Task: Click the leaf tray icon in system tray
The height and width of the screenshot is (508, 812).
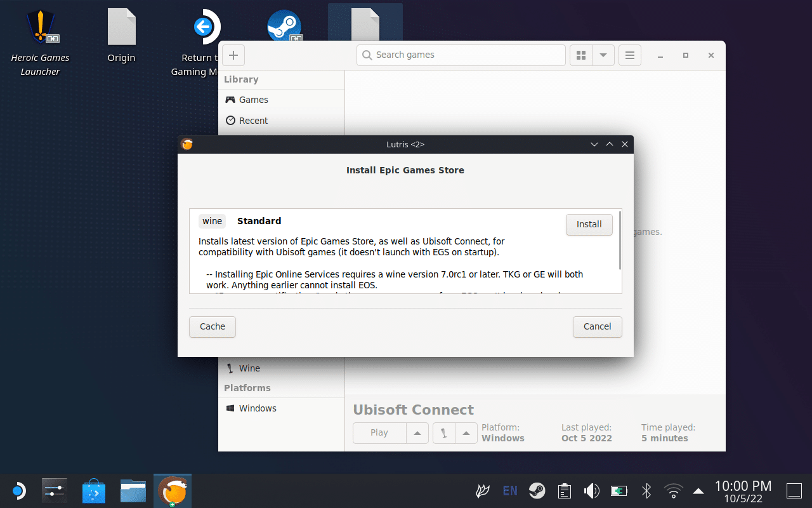Action: [x=483, y=491]
